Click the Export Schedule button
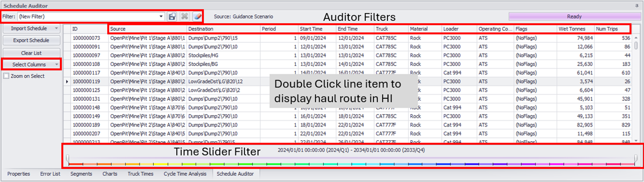Image resolution: width=644 pixels, height=182 pixels. [31, 40]
